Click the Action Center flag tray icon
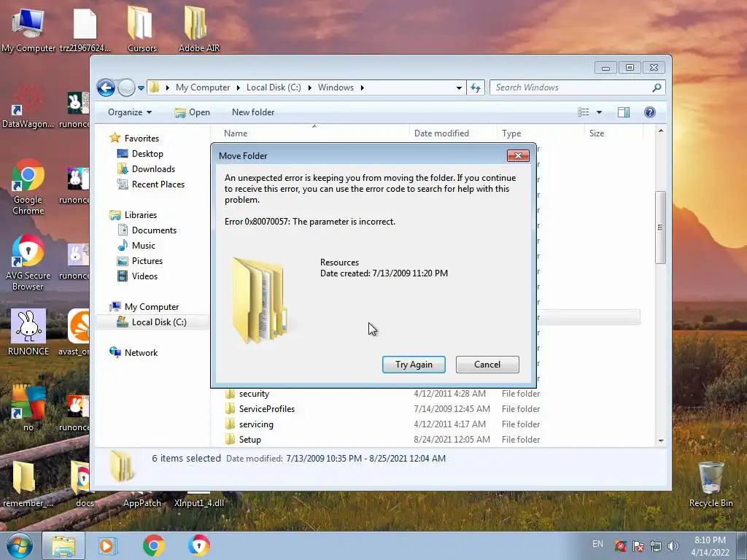This screenshot has width=747, height=560. pyautogui.click(x=638, y=546)
